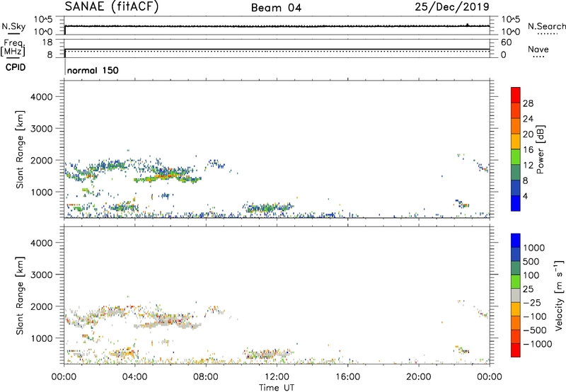Screen dimensions: 566x392
Task: Click the 25 label on velocity colorbar
Action: click(528, 289)
